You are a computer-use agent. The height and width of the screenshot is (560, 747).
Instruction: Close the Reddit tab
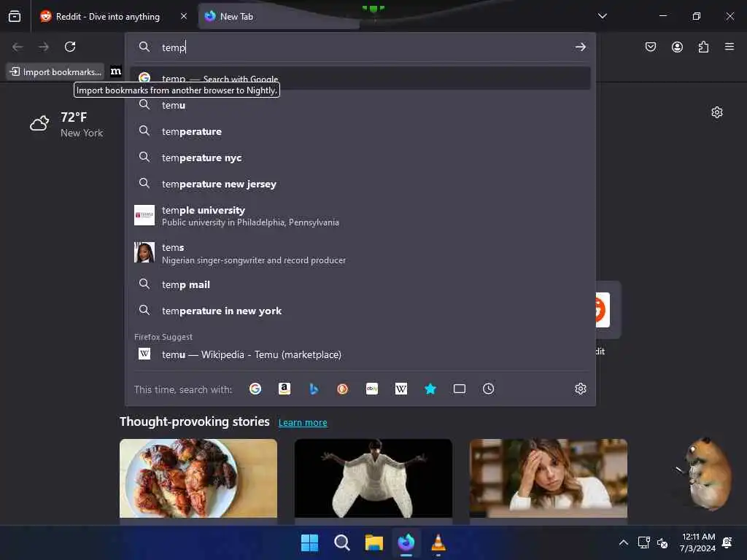184,16
